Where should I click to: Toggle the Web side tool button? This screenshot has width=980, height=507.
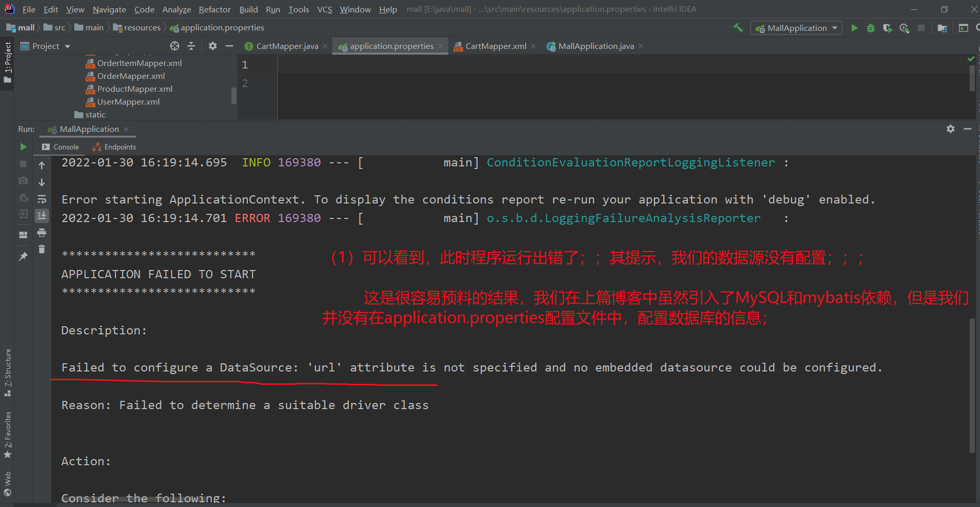click(x=7, y=483)
